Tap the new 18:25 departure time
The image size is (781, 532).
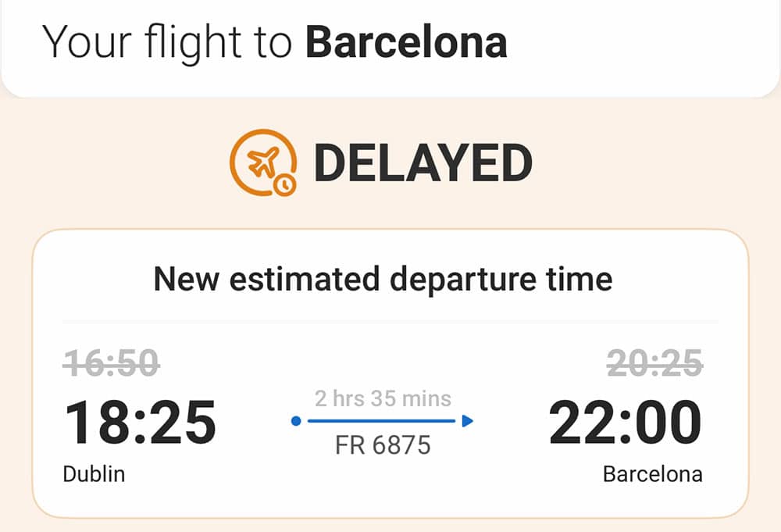(x=141, y=423)
